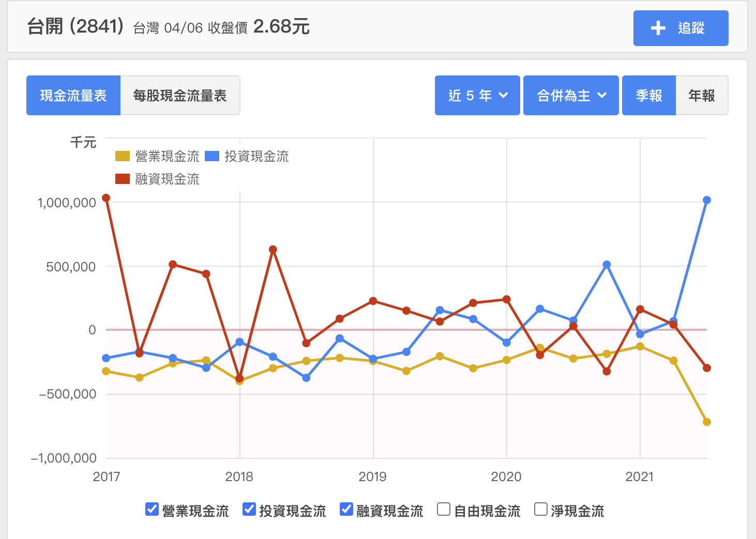
Task: Click the chevron icon on the 近 5 年 button
Action: pyautogui.click(x=503, y=95)
